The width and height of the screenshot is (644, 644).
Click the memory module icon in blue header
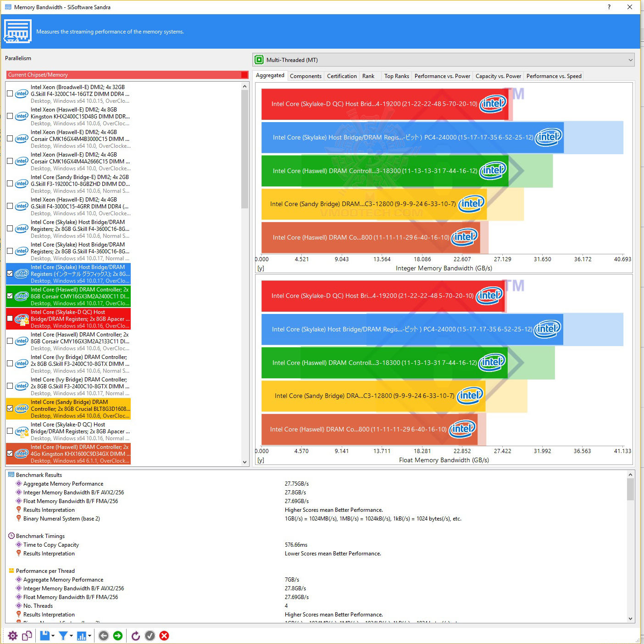17,31
